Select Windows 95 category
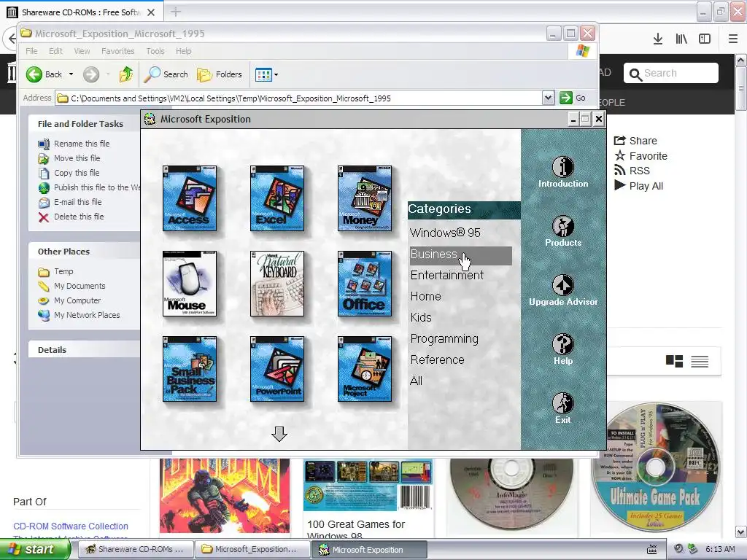The height and width of the screenshot is (560, 747). pos(445,233)
